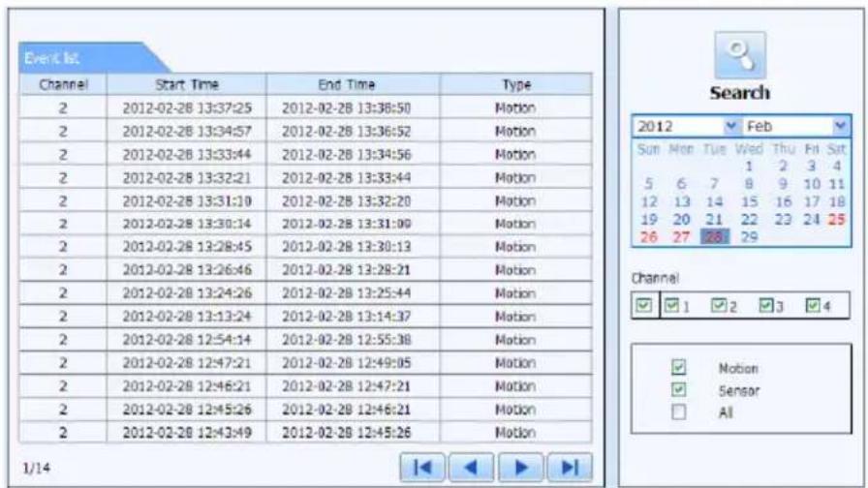
Task: Select event starting 2012-02-28 12:43:49
Action: coord(305,432)
